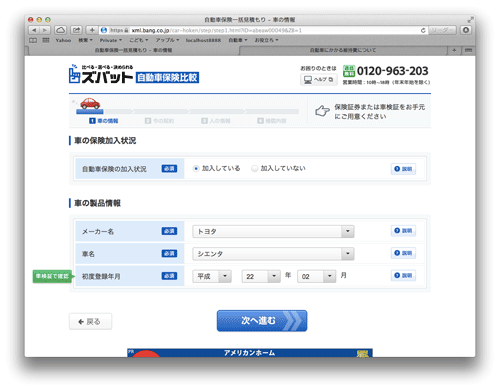Open the year dropdown showing 22

tap(261, 276)
